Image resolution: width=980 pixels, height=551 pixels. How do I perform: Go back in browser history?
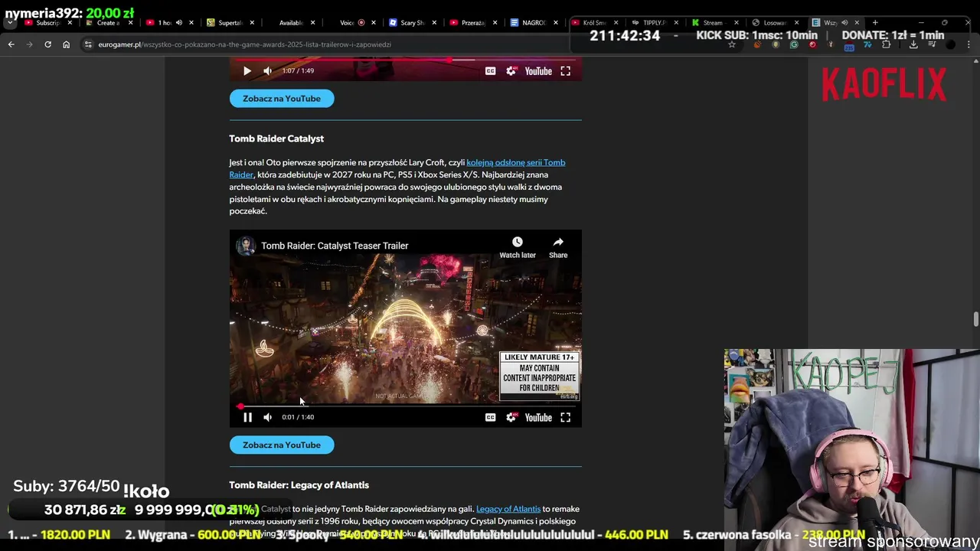point(11,44)
